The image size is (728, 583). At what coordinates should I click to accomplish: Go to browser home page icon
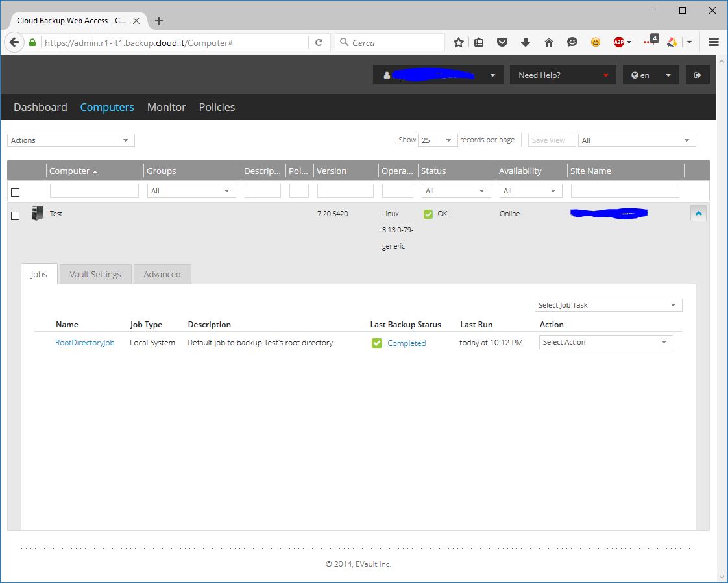549,43
